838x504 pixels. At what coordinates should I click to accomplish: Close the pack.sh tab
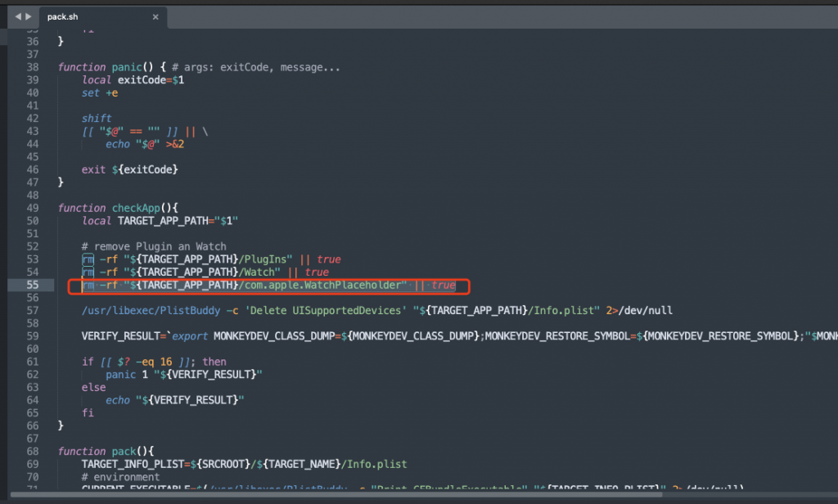point(155,17)
